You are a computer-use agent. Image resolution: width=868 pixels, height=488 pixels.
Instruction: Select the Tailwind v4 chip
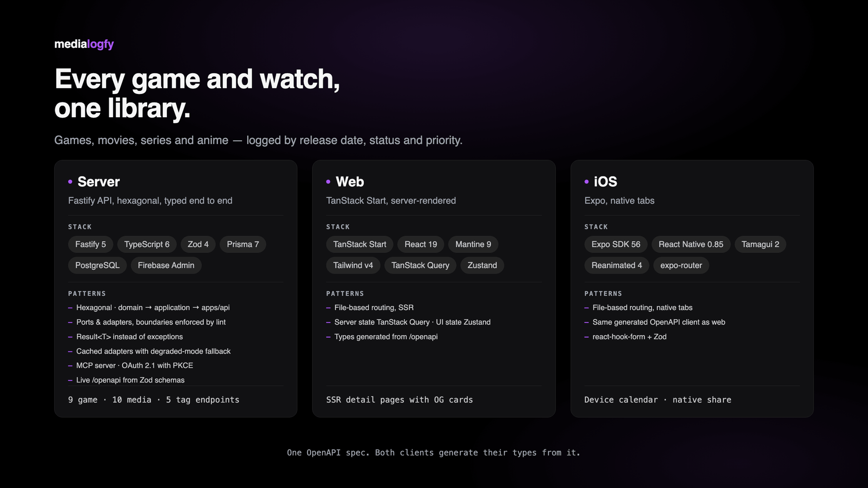tap(353, 265)
